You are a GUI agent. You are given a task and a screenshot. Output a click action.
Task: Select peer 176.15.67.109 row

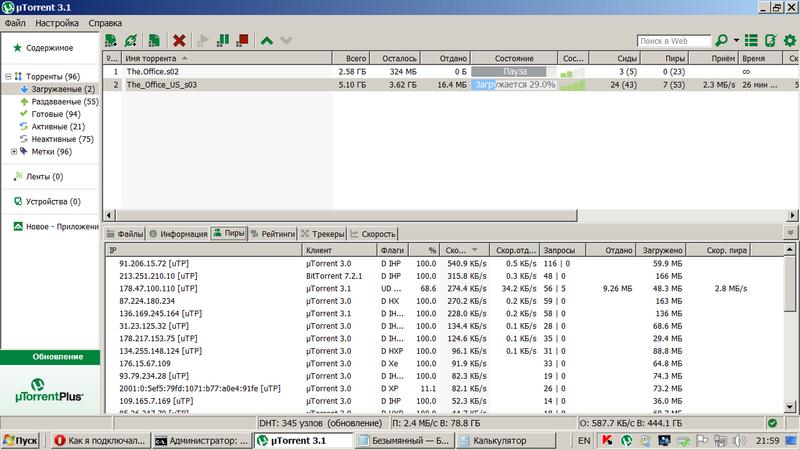[444, 363]
